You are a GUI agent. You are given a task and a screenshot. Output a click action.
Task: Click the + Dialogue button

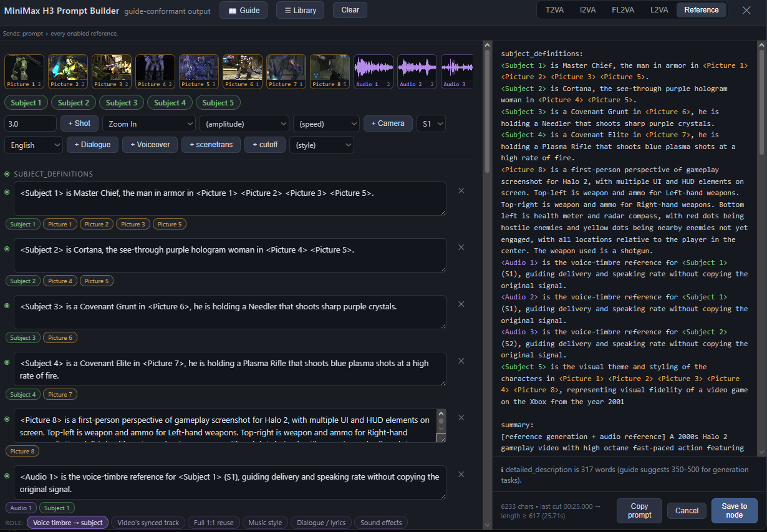92,145
